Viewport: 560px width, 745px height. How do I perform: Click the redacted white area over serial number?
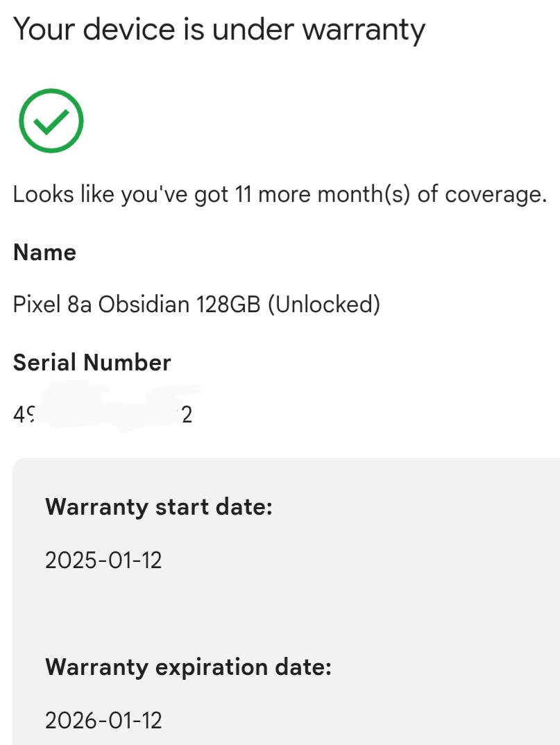pos(112,406)
